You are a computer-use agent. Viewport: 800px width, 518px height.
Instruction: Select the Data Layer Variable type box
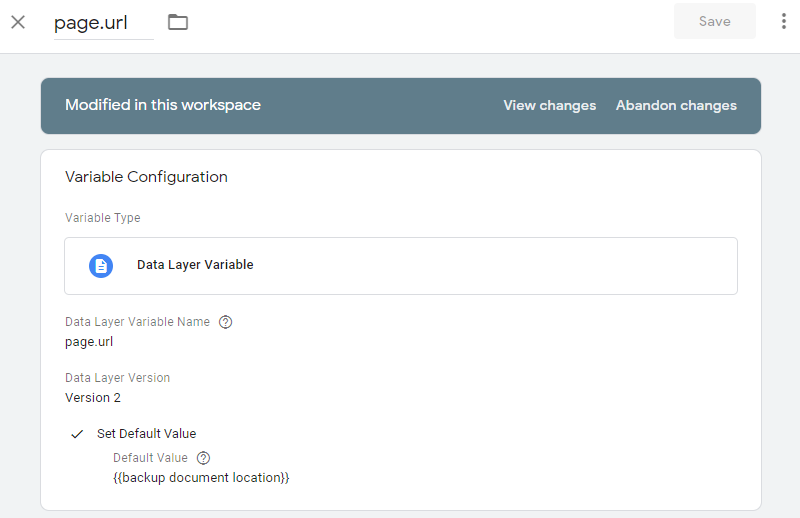[x=400, y=265]
